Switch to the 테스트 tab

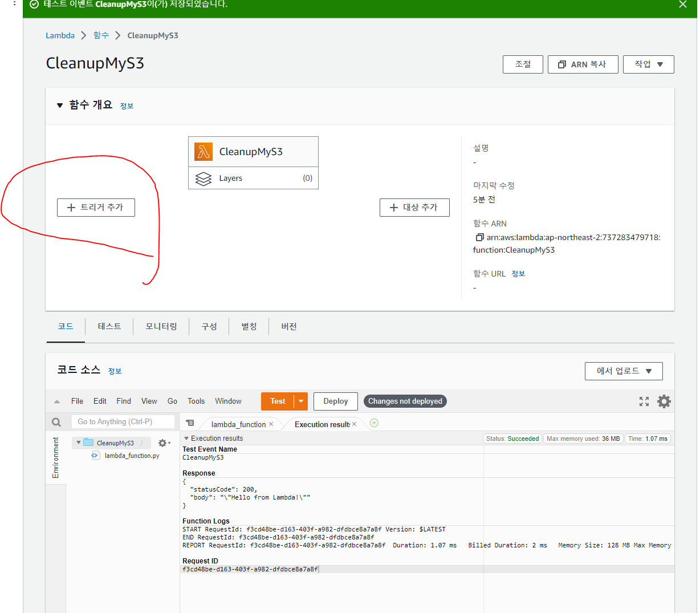109,326
